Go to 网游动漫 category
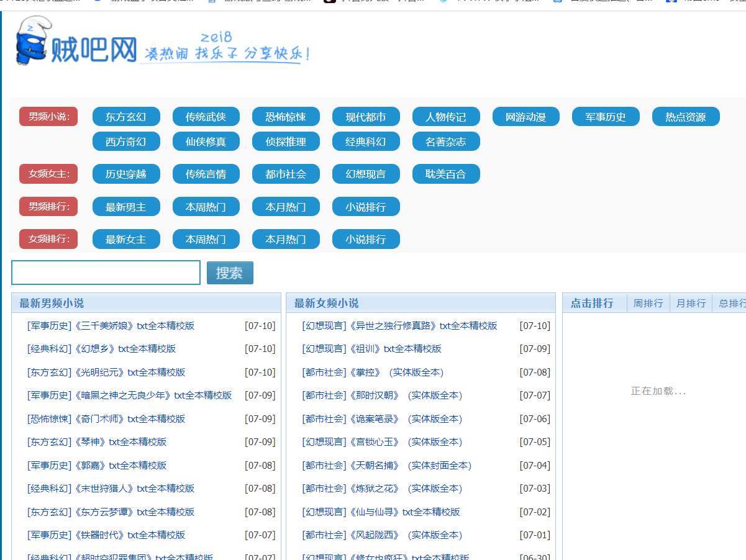This screenshot has height=560, width=746. (x=525, y=117)
